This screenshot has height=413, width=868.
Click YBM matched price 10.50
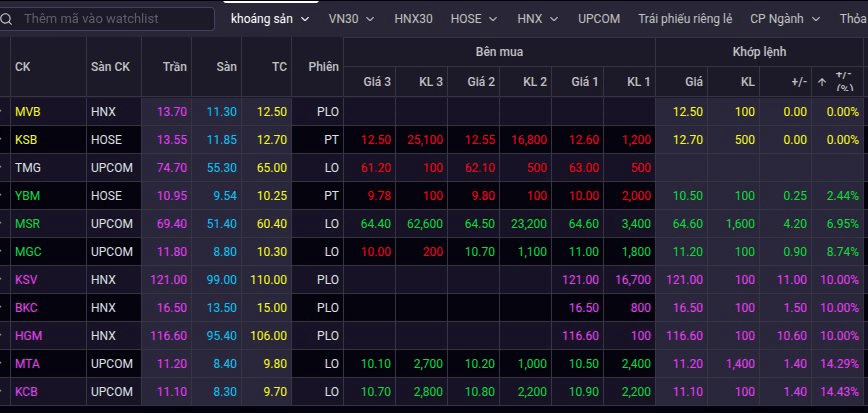(688, 196)
